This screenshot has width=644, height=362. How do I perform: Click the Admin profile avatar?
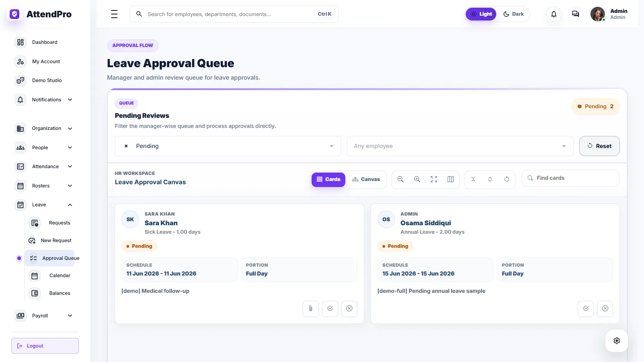(x=598, y=14)
